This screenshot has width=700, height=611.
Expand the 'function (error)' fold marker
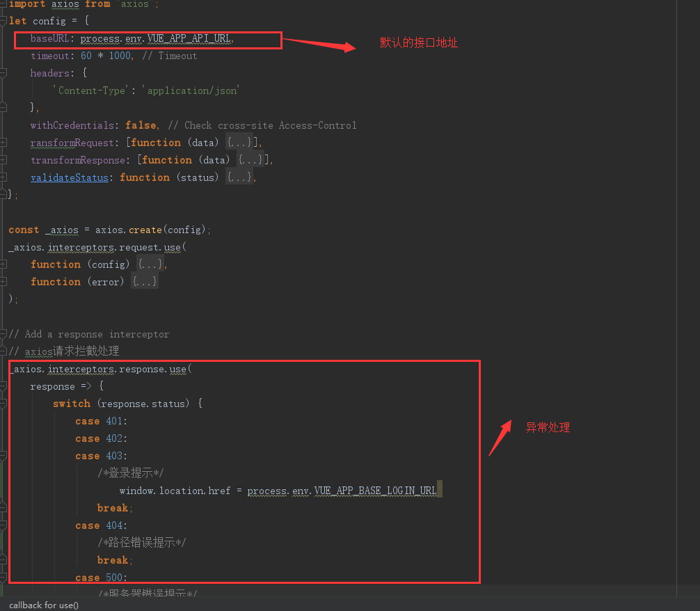[3, 282]
